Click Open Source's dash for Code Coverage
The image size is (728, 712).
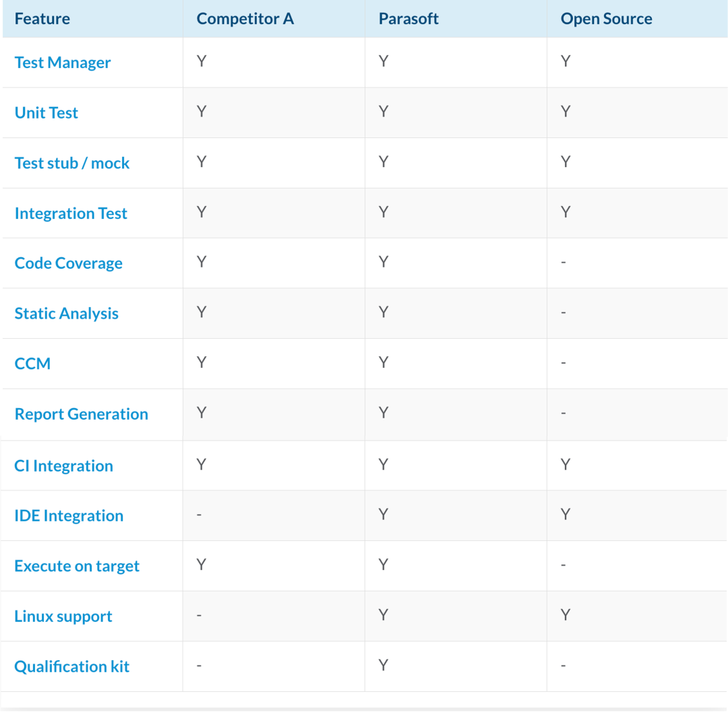click(x=563, y=263)
